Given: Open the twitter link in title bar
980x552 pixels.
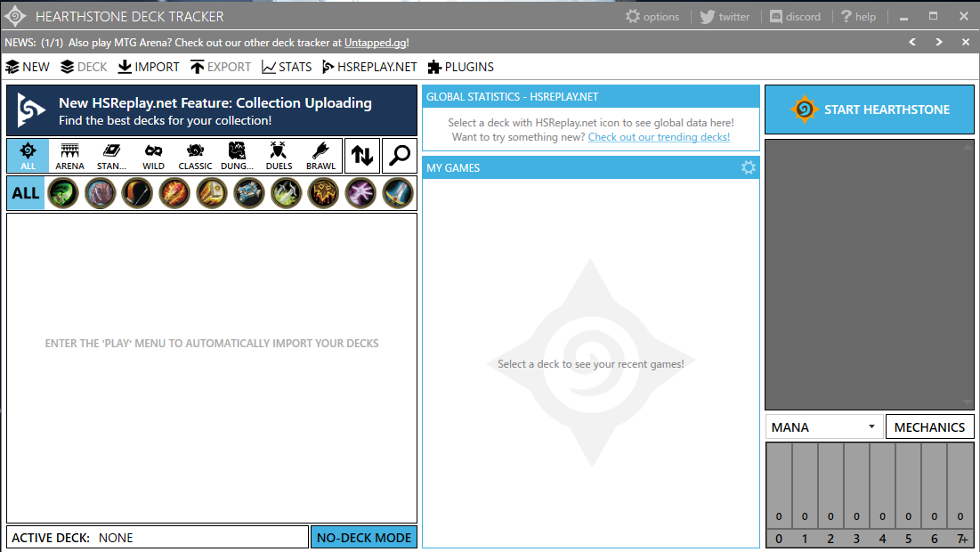Looking at the screenshot, I should click(725, 17).
